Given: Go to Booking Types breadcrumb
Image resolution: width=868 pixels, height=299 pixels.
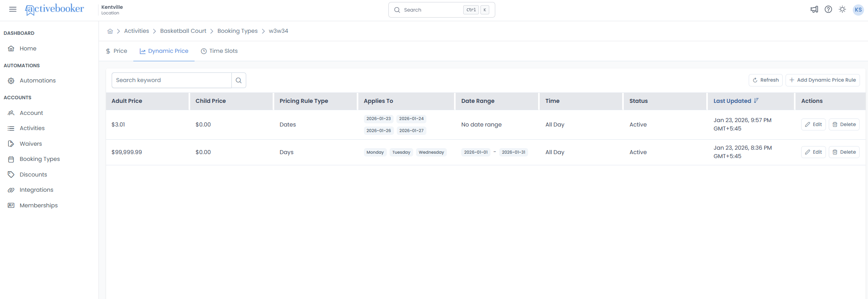Looking at the screenshot, I should click(237, 31).
